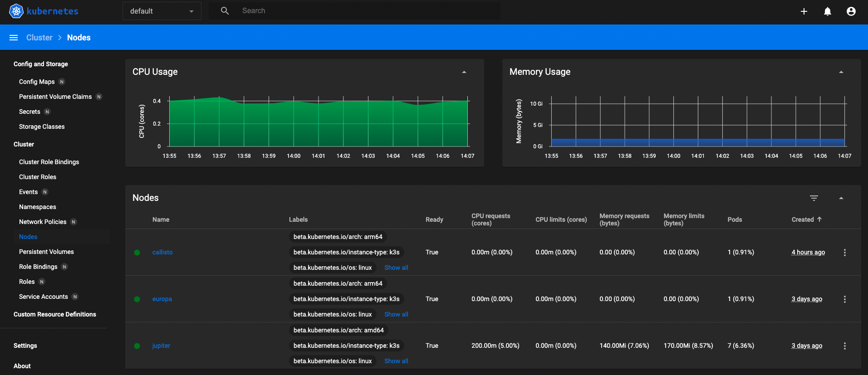Click namespaced badge next to Persistent Volume Claims
The height and width of the screenshot is (375, 868).
pos(99,97)
